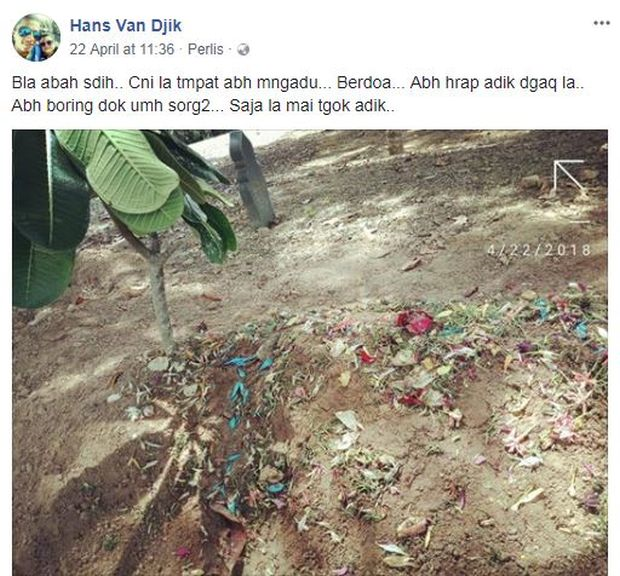
Task: Open the three-dot post options menu
Action: coord(601,23)
